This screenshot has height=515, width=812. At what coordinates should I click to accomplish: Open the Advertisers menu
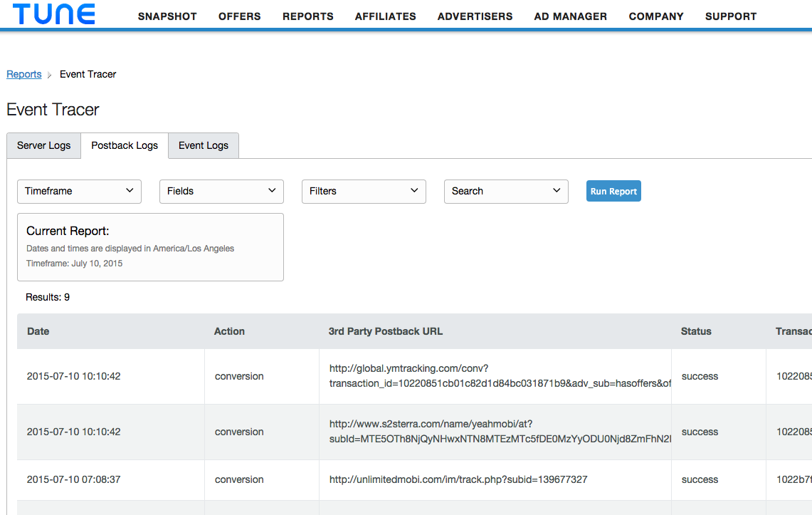475,16
